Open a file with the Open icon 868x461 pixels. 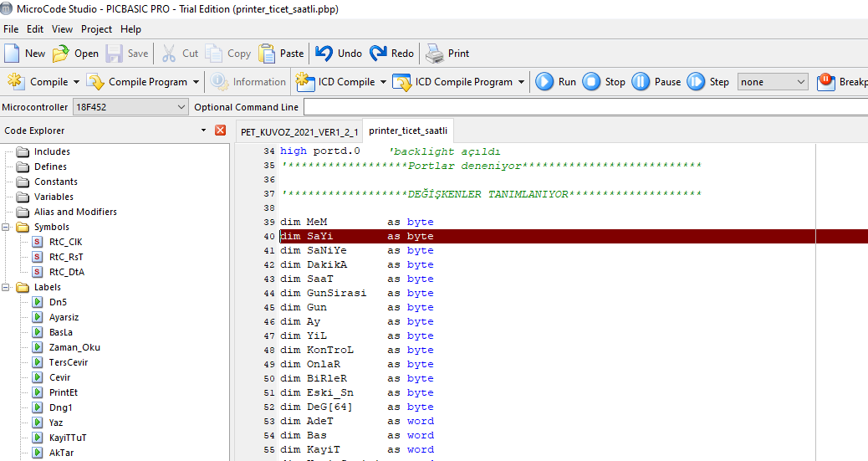point(61,54)
